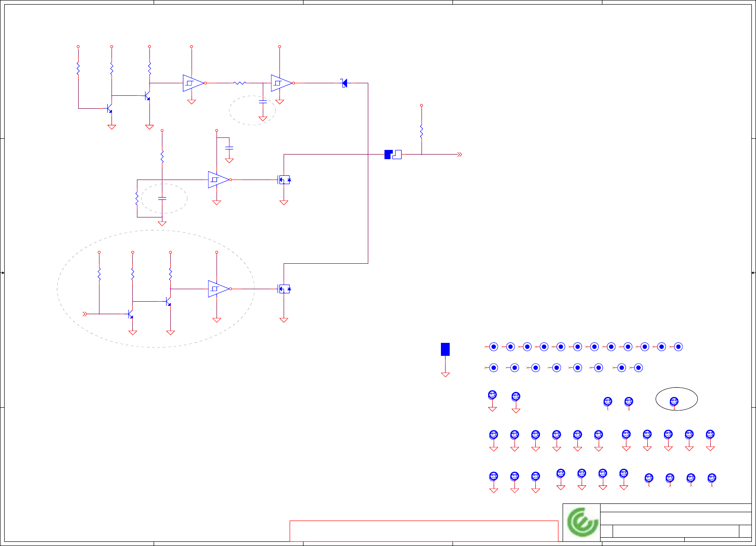Select the dashed-circle capacitor paralleled by a resistor

coord(162,198)
